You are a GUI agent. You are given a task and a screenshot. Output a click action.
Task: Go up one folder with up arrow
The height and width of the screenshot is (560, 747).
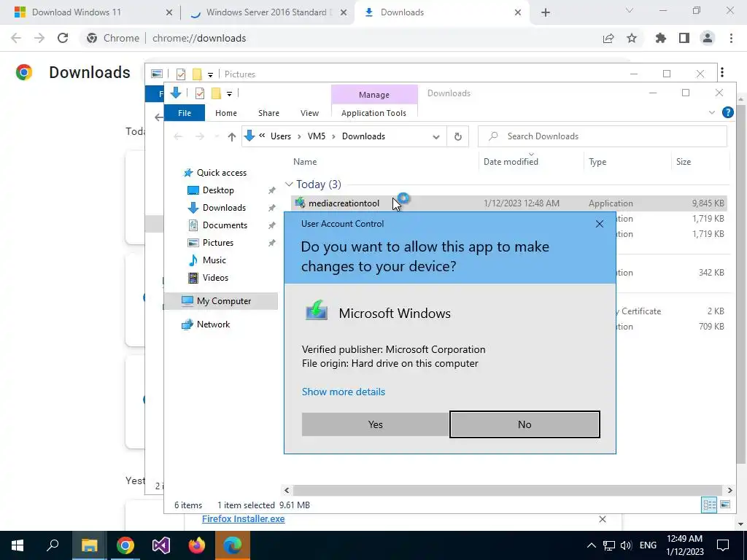[x=231, y=136]
